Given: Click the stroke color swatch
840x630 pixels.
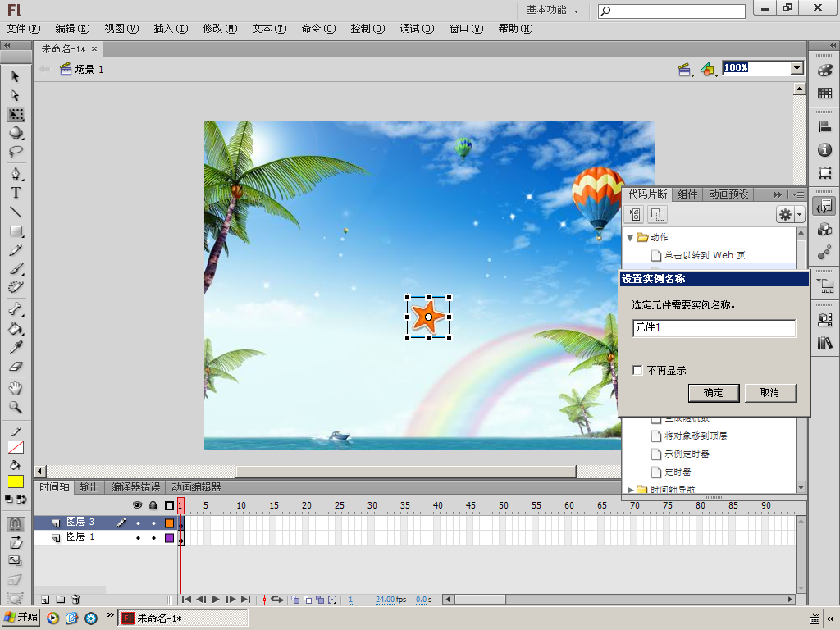Looking at the screenshot, I should 16,447.
